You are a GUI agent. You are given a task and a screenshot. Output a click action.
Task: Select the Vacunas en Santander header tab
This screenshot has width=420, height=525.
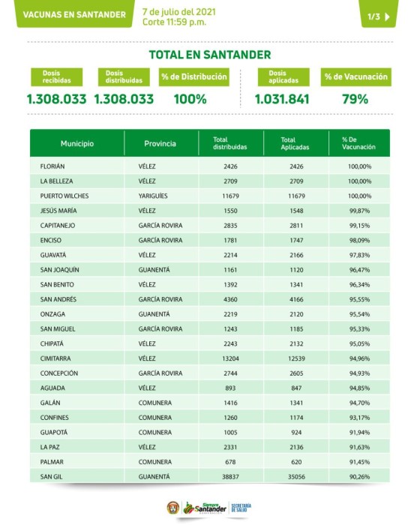pyautogui.click(x=74, y=13)
